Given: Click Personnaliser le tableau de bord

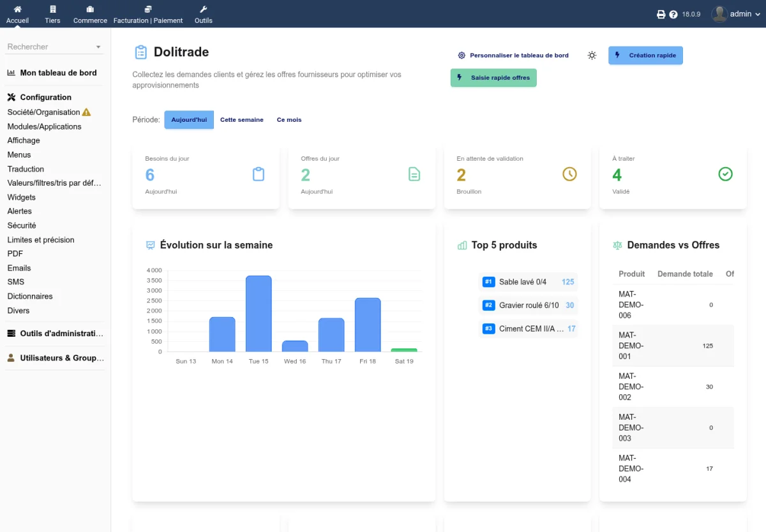Looking at the screenshot, I should (513, 55).
